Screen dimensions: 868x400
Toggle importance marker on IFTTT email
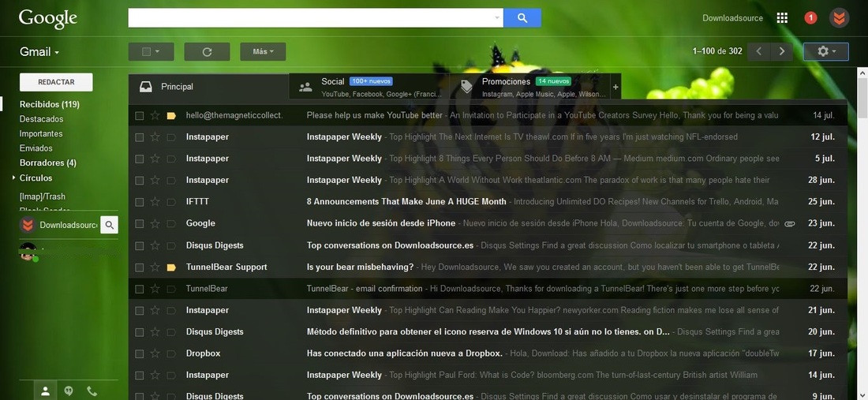coord(171,202)
